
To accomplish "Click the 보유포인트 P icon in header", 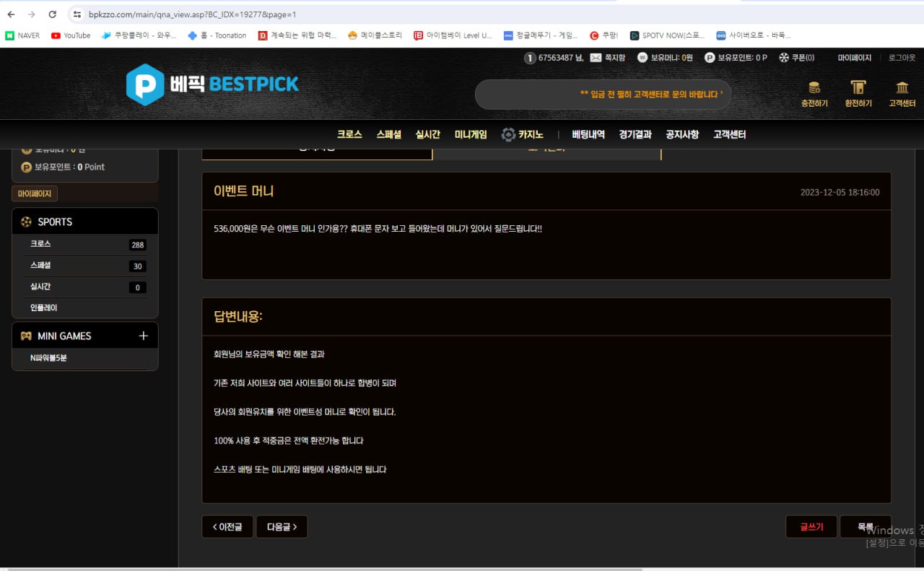I will 710,58.
